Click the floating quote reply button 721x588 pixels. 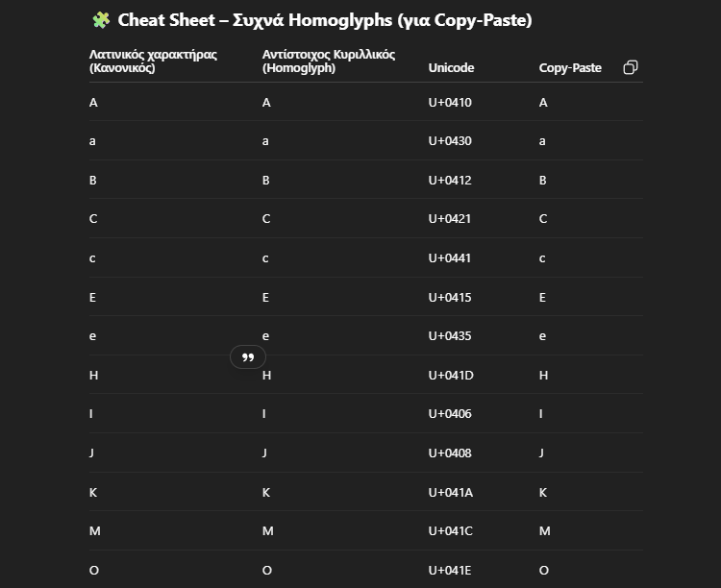(248, 357)
